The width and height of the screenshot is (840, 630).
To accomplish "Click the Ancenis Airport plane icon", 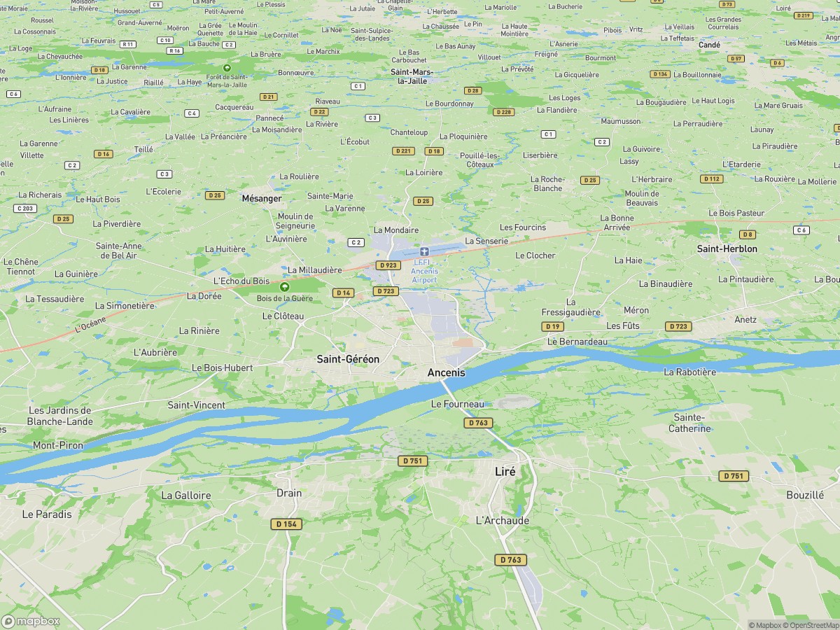I will tap(424, 251).
